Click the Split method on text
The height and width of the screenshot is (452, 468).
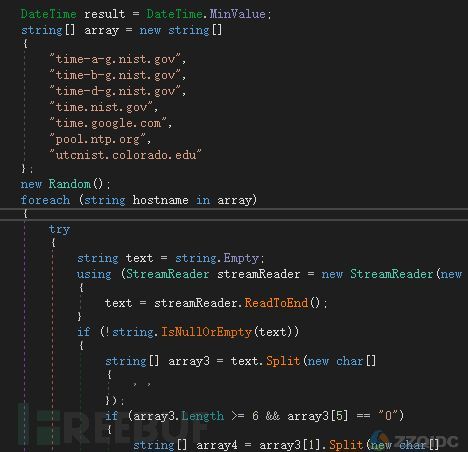click(x=283, y=361)
